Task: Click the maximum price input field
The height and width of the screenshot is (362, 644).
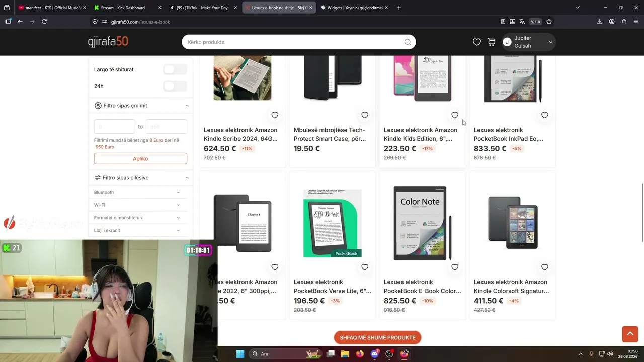Action: 167,127
